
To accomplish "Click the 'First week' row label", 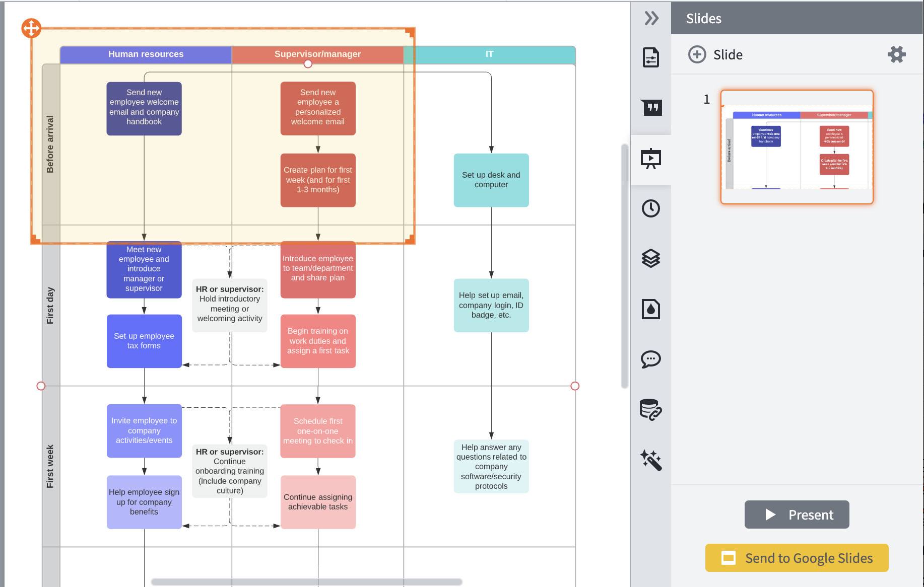I will click(50, 467).
